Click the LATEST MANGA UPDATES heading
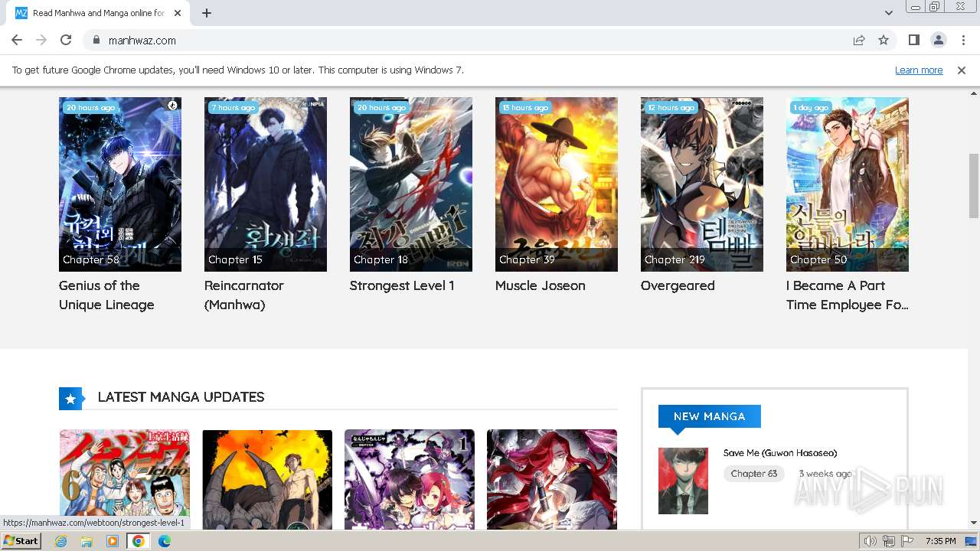 tap(181, 397)
